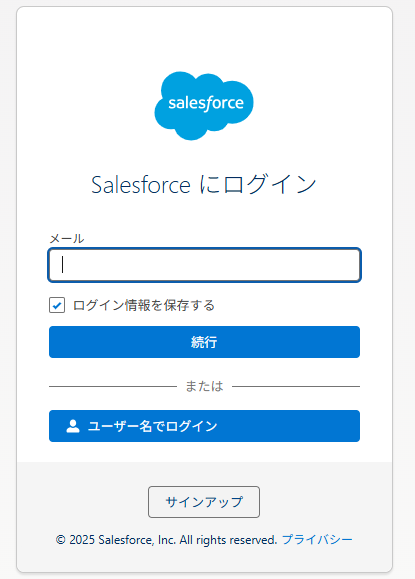Click the person icon in username login button

click(x=73, y=426)
